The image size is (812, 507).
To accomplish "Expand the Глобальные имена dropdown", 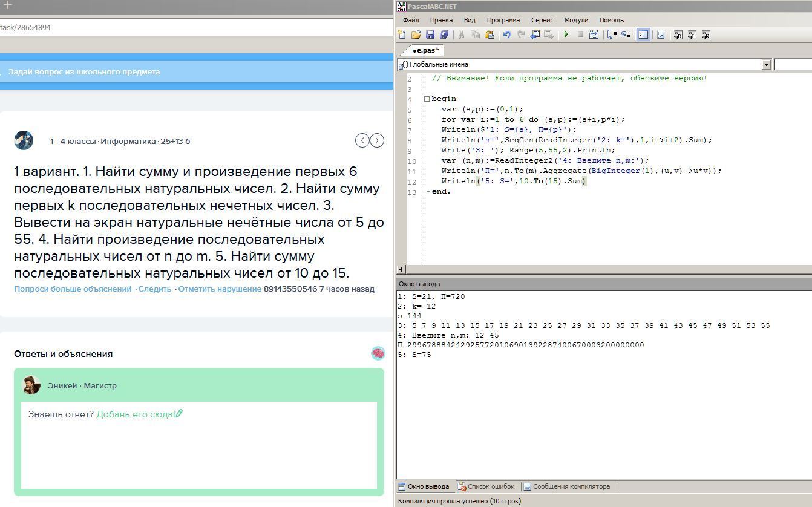I will pyautogui.click(x=766, y=64).
